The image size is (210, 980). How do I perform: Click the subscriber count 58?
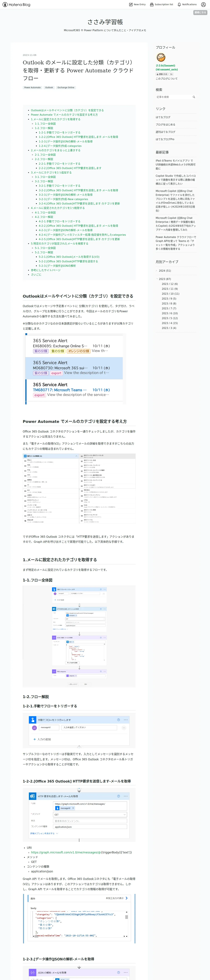[171, 74]
